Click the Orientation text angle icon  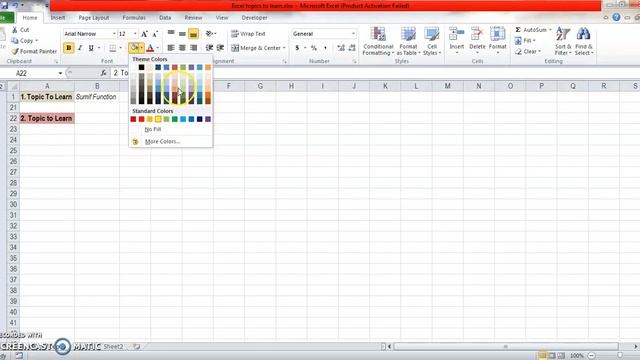210,33
